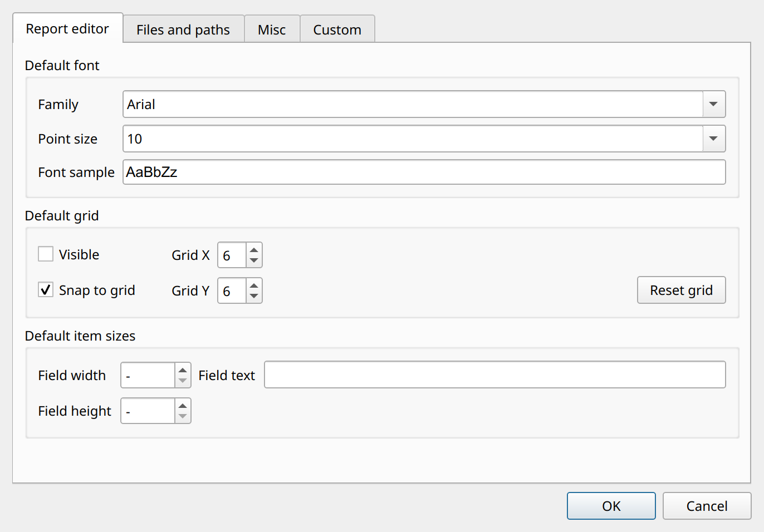The height and width of the screenshot is (532, 764).
Task: Increase Grid X with up arrow
Action: tap(254, 249)
